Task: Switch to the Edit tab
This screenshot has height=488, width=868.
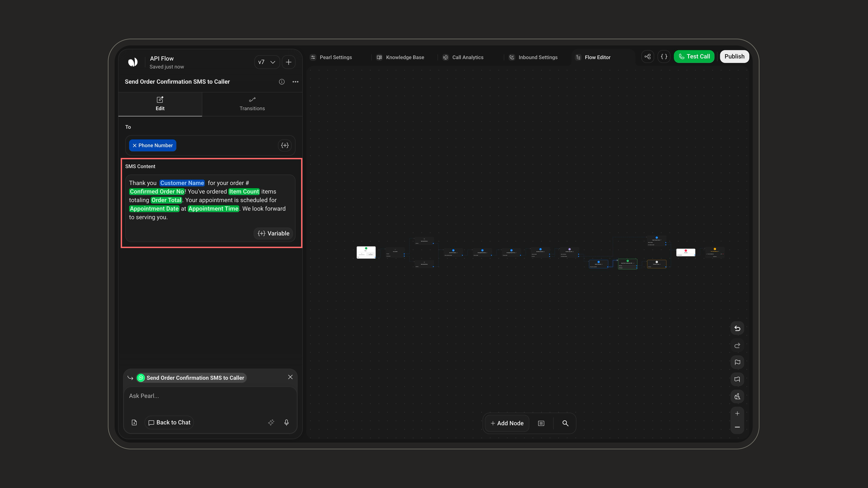Action: coord(160,104)
